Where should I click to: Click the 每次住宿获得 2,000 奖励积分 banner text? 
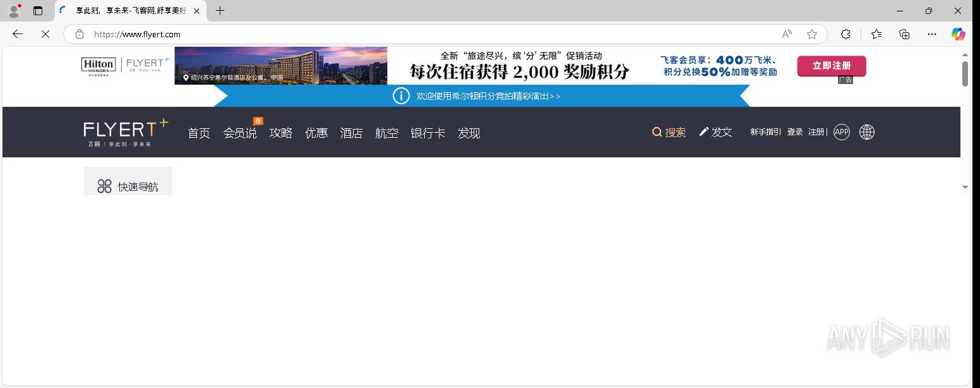[520, 72]
